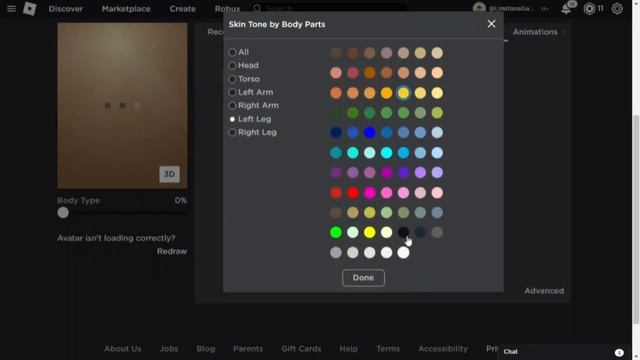Open the settings gear menu
640x360 pixels.
[617, 9]
